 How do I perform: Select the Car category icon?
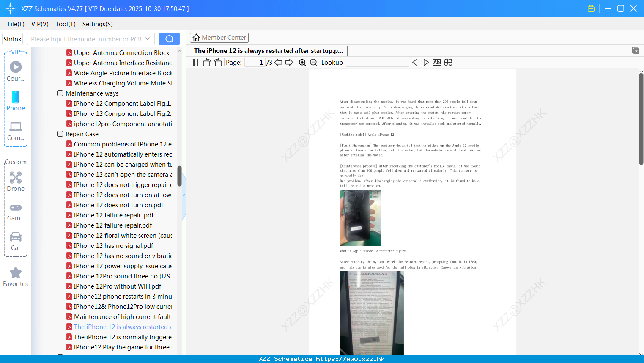[x=16, y=241]
